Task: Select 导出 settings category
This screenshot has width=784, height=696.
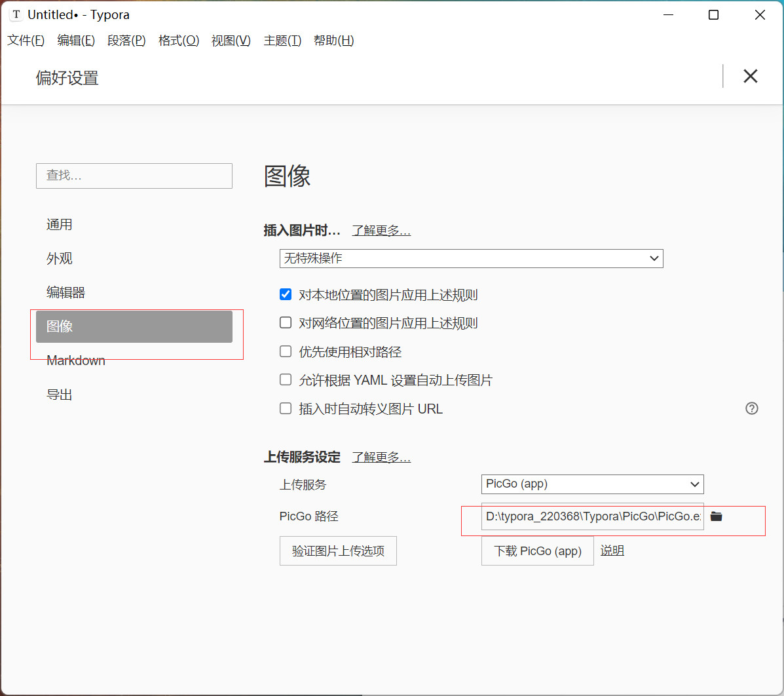Action: click(134, 395)
